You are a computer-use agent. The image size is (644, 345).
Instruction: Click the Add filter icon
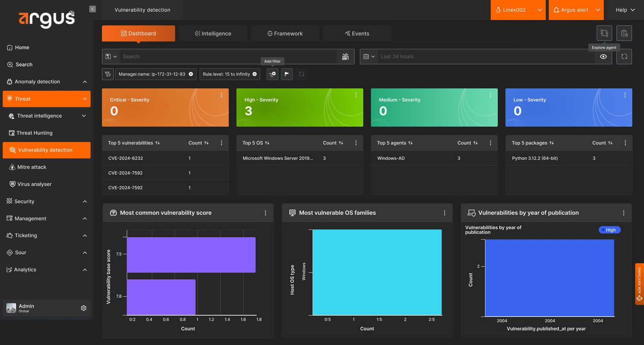pos(272,74)
